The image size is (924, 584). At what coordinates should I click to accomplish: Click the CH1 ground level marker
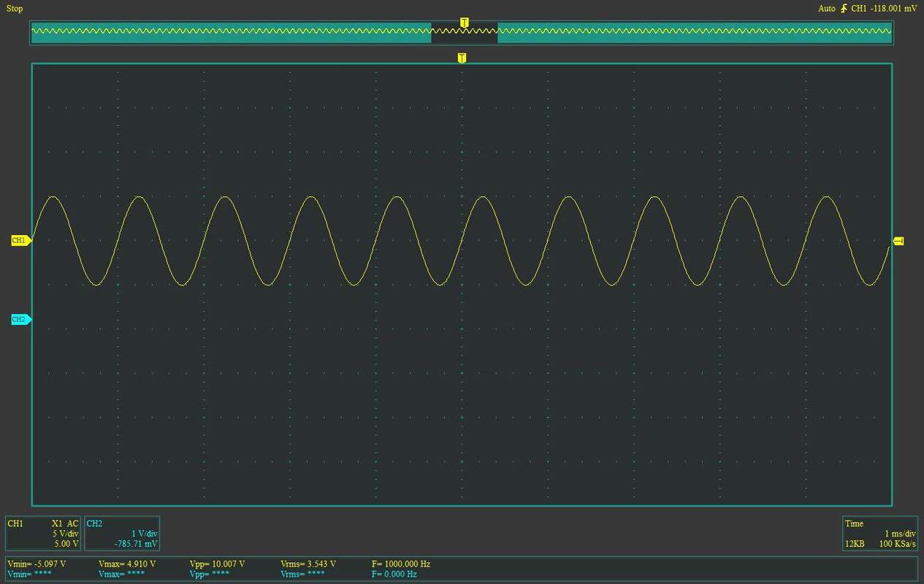click(x=21, y=240)
